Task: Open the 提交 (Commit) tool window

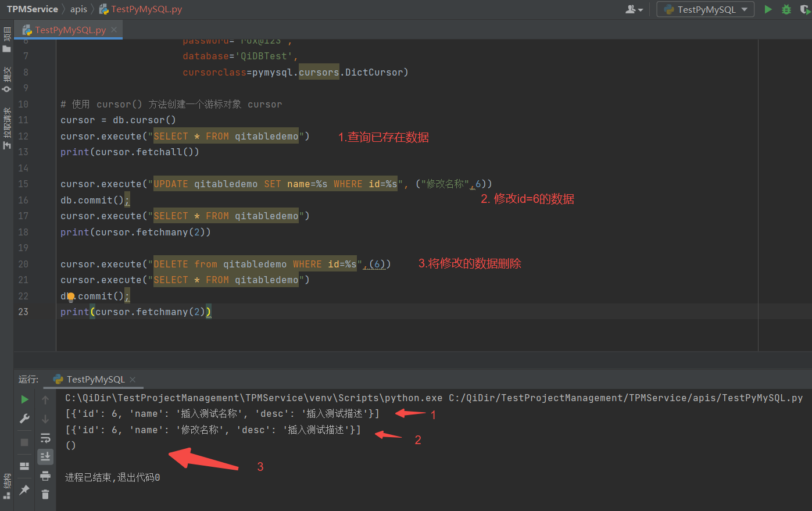Action: coord(7,80)
